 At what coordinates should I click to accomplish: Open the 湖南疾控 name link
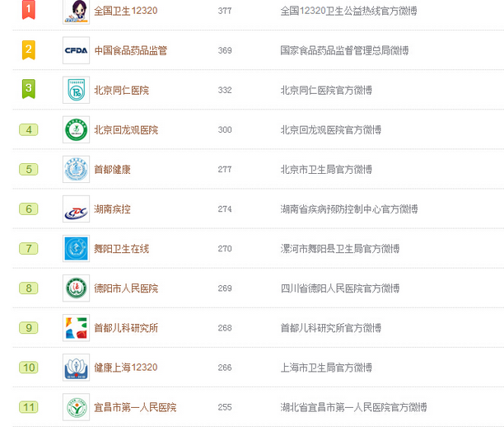tap(112, 209)
